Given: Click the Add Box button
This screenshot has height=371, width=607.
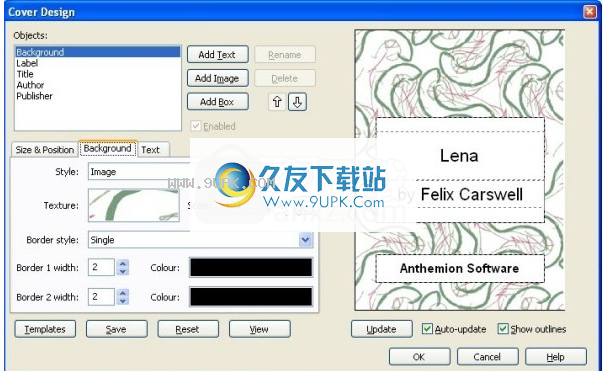Looking at the screenshot, I should coord(218,102).
